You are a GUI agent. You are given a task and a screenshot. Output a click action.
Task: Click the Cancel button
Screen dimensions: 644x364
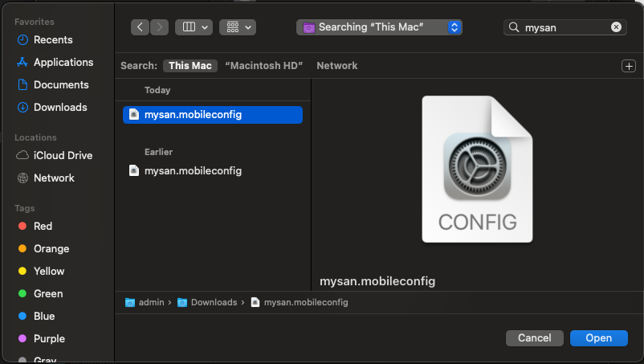click(x=534, y=338)
